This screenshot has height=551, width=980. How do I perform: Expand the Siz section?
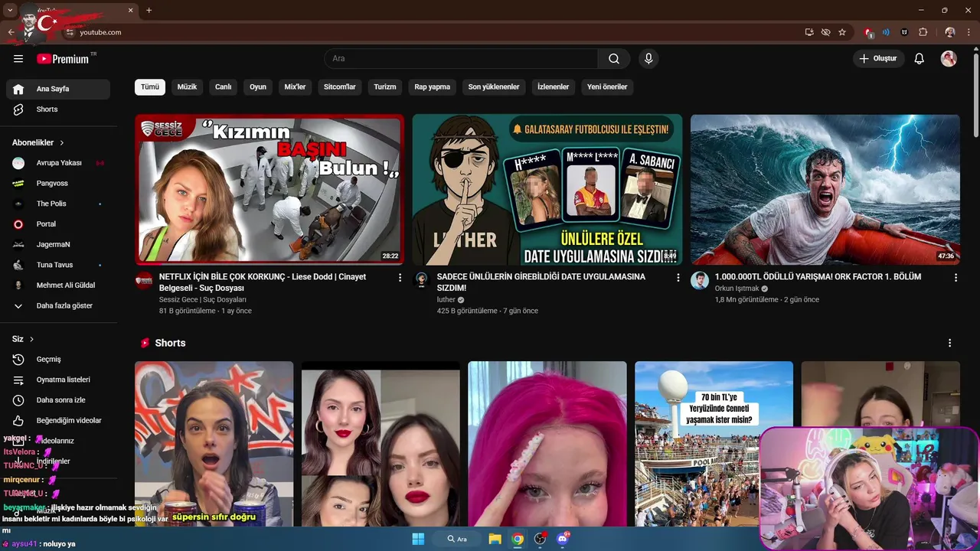click(x=23, y=339)
